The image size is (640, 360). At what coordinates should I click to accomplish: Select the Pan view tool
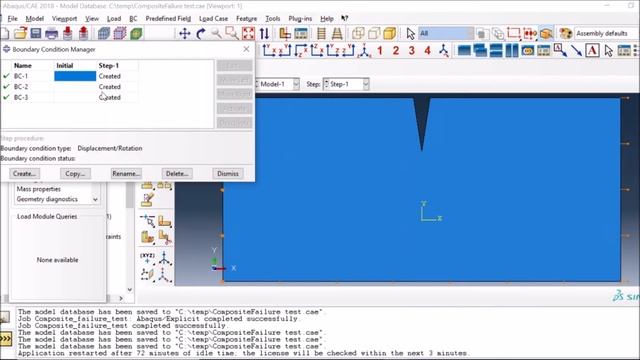point(184,33)
